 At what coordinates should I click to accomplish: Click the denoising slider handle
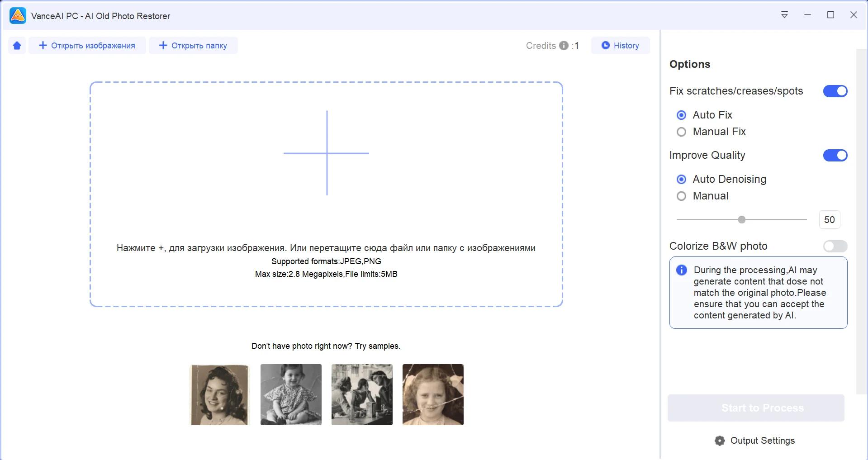pos(742,220)
